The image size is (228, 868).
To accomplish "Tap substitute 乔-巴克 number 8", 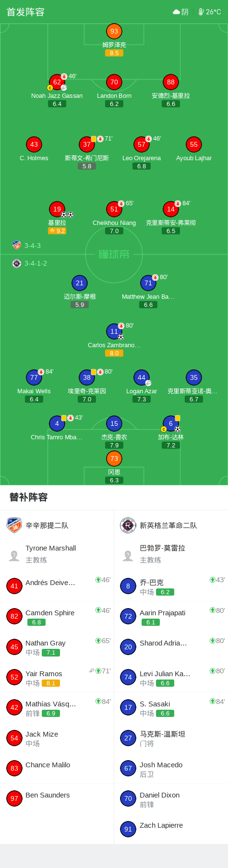I will (128, 586).
